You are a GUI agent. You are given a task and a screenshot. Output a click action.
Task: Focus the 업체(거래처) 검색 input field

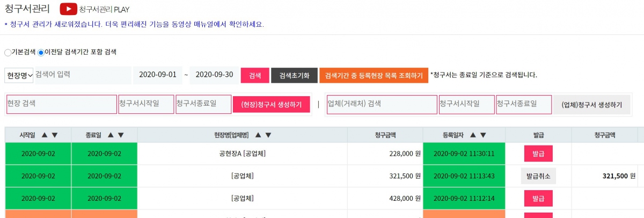click(x=381, y=105)
